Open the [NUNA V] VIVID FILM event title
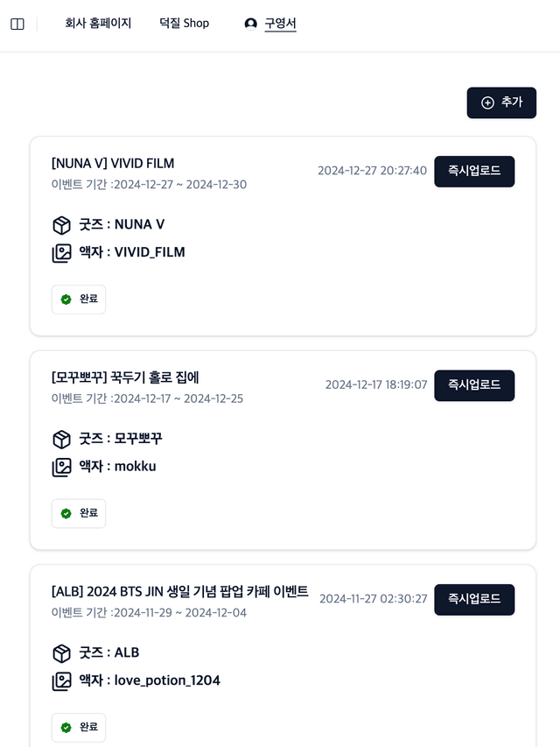 click(113, 164)
